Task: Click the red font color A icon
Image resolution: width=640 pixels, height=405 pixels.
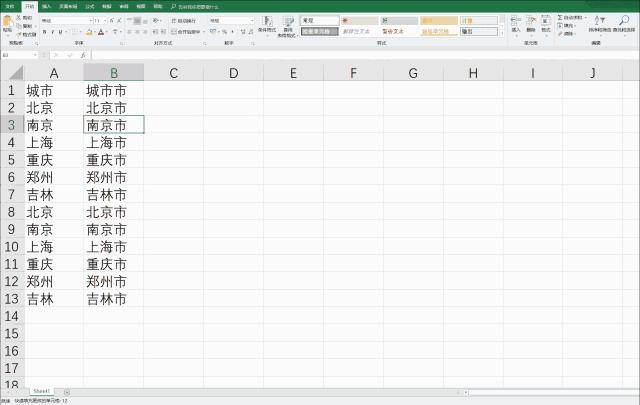Action: pos(101,32)
